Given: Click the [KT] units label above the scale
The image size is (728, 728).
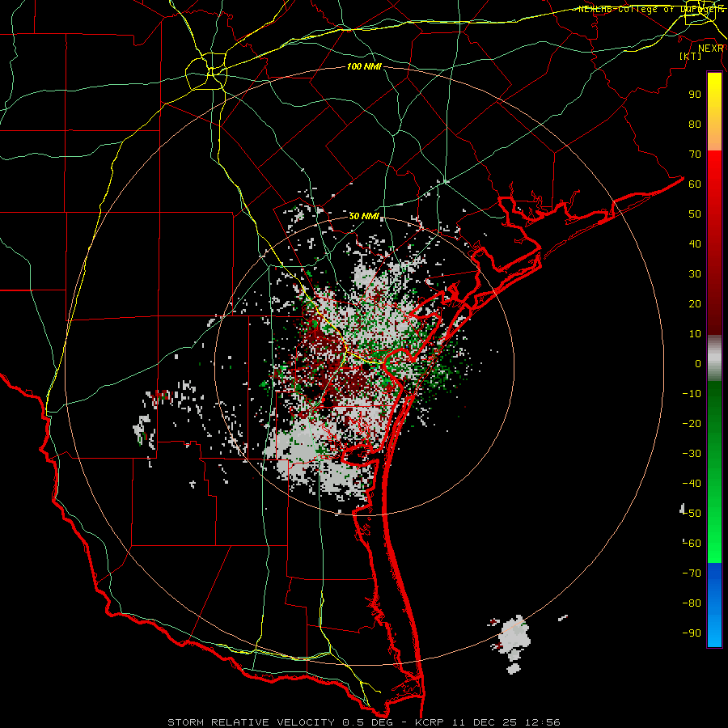Looking at the screenshot, I should pos(691,56).
